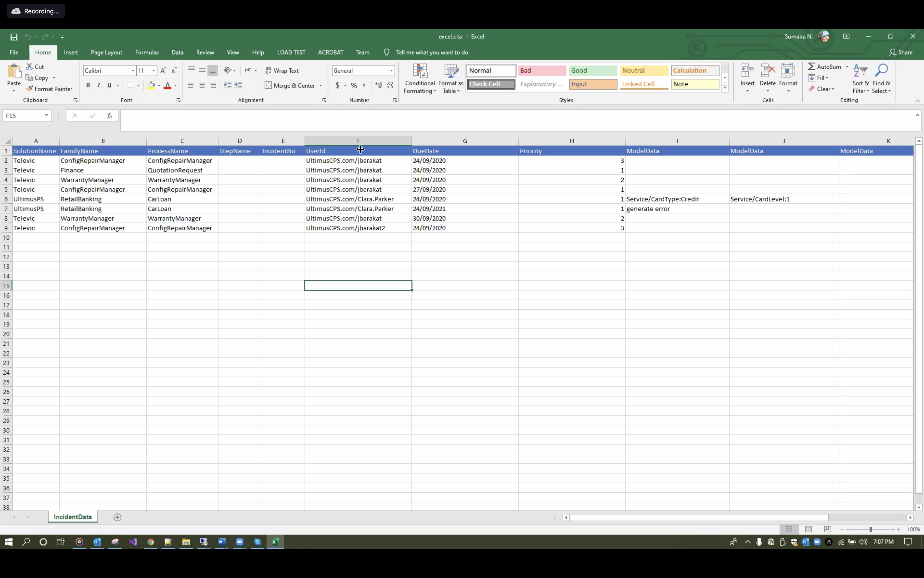Open the File tab

click(14, 52)
